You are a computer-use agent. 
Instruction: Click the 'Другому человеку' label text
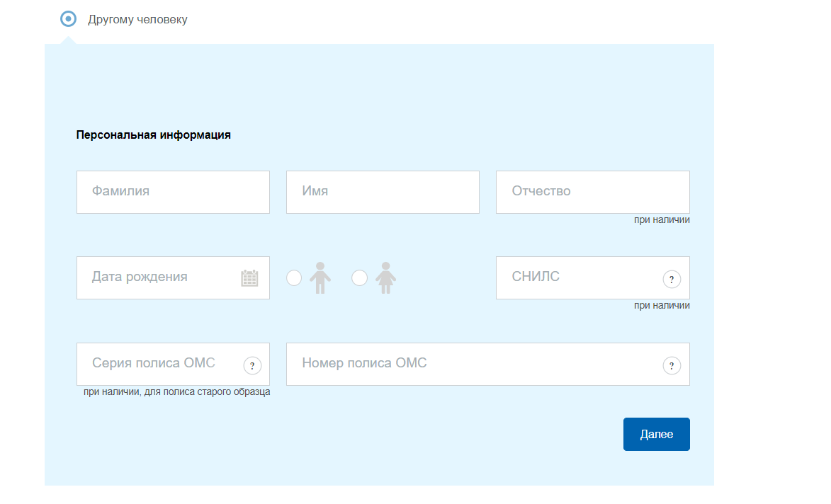click(137, 20)
